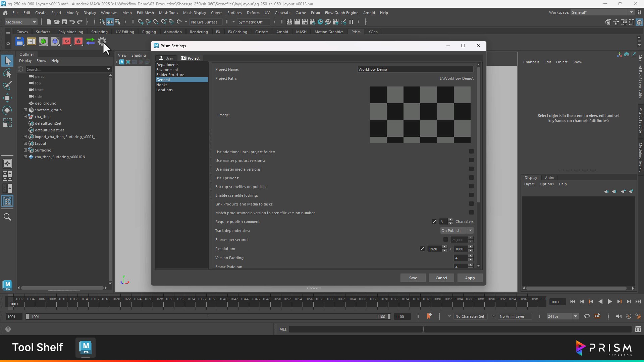The width and height of the screenshot is (644, 362).
Task: Click the play forwards button
Action: point(610,302)
